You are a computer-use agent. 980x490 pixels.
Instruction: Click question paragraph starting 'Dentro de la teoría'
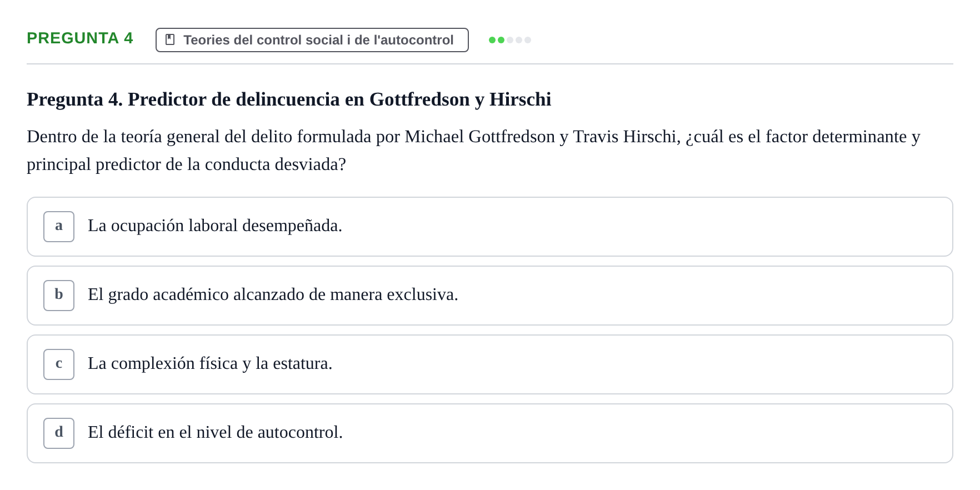pos(473,151)
